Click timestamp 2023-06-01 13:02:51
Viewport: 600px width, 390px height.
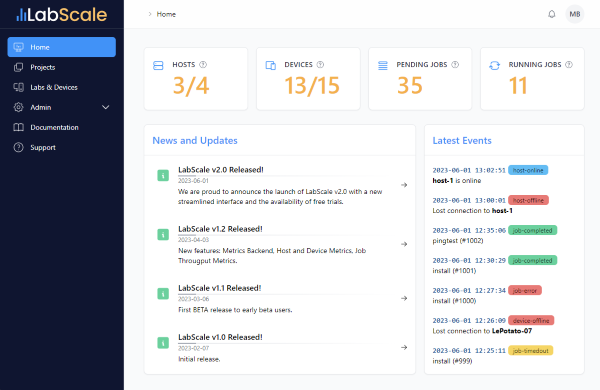[x=469, y=170]
